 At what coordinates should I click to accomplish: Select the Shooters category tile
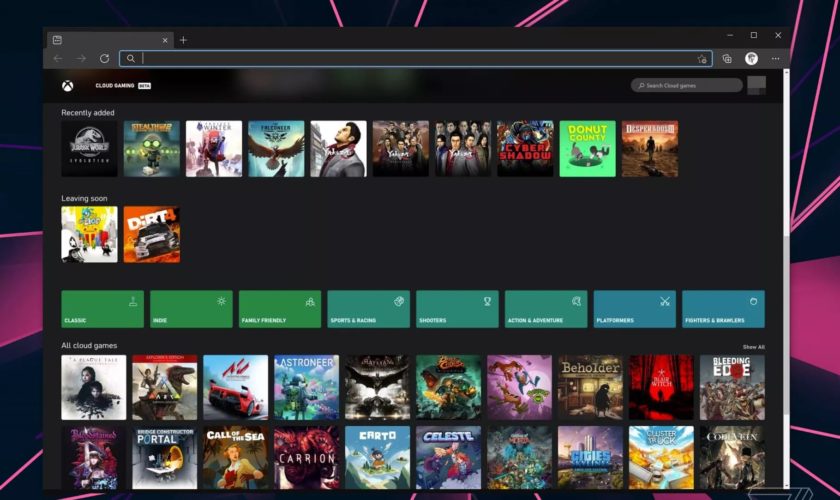(x=457, y=309)
